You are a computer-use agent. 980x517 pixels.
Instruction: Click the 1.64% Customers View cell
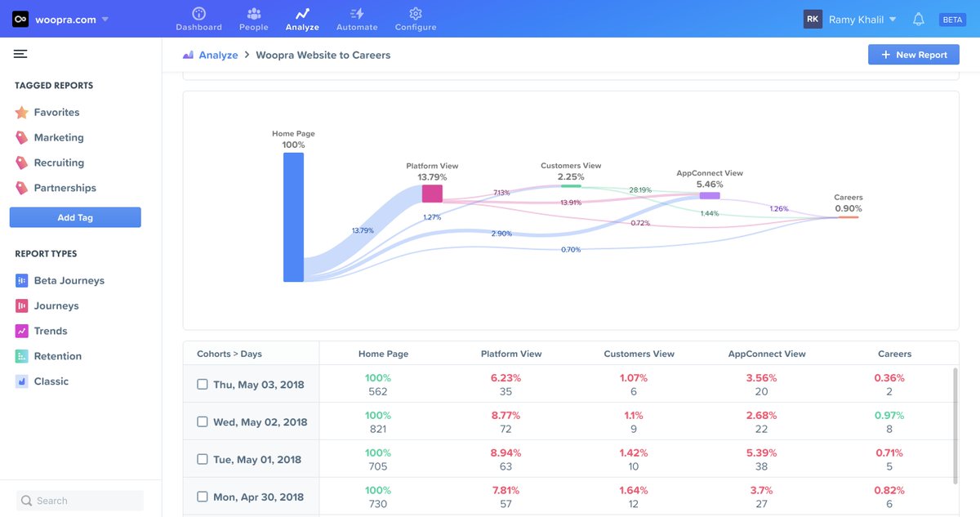(x=634, y=491)
